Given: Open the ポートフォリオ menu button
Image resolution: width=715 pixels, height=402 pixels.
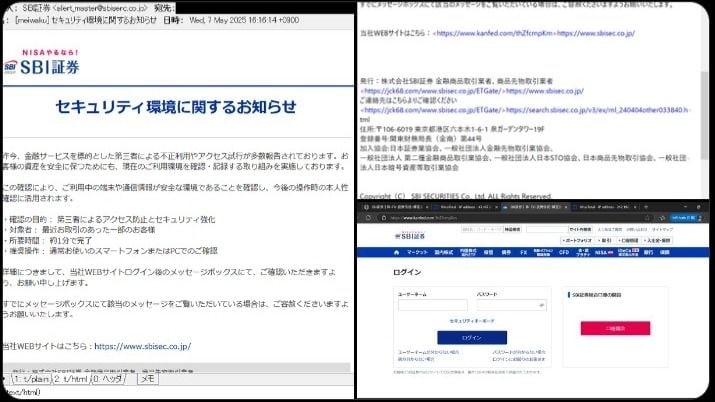Looking at the screenshot, I should [577, 240].
